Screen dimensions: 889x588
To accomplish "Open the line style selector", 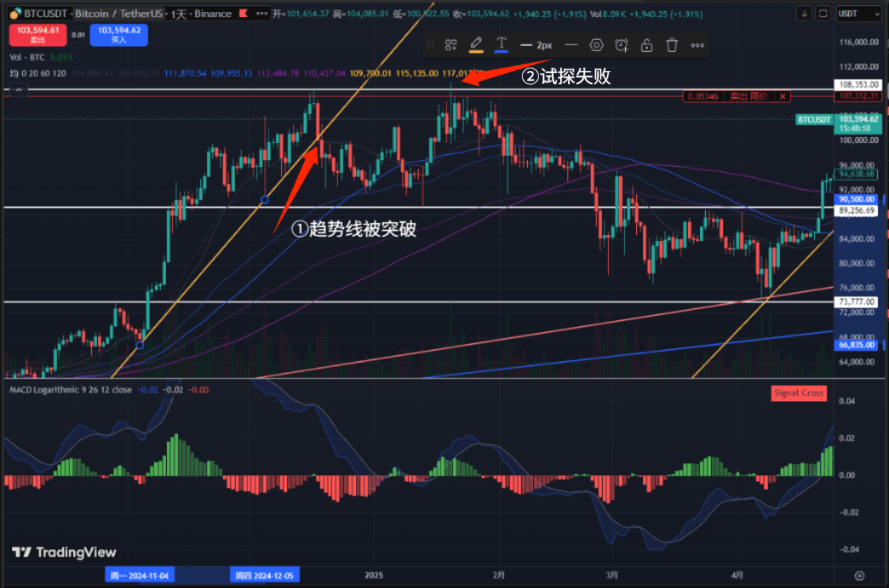I will 571,45.
